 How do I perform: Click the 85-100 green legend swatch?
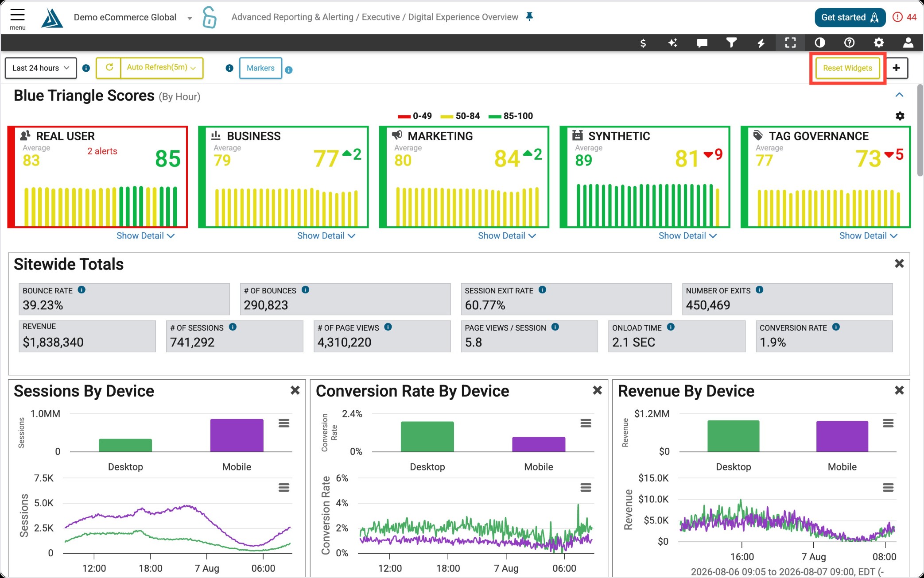click(495, 116)
